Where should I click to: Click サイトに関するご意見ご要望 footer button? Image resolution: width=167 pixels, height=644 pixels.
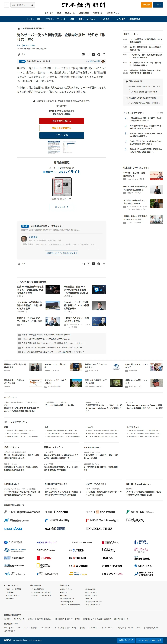[149, 640]
